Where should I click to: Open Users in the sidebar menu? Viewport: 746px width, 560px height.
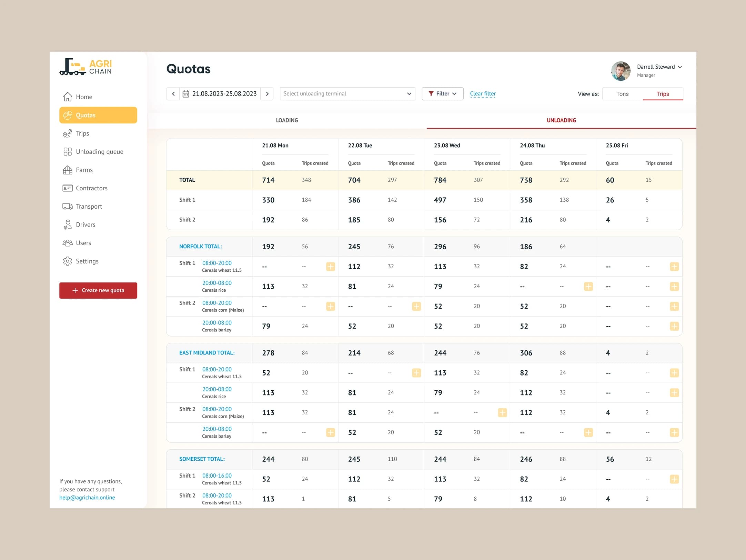pyautogui.click(x=98, y=243)
